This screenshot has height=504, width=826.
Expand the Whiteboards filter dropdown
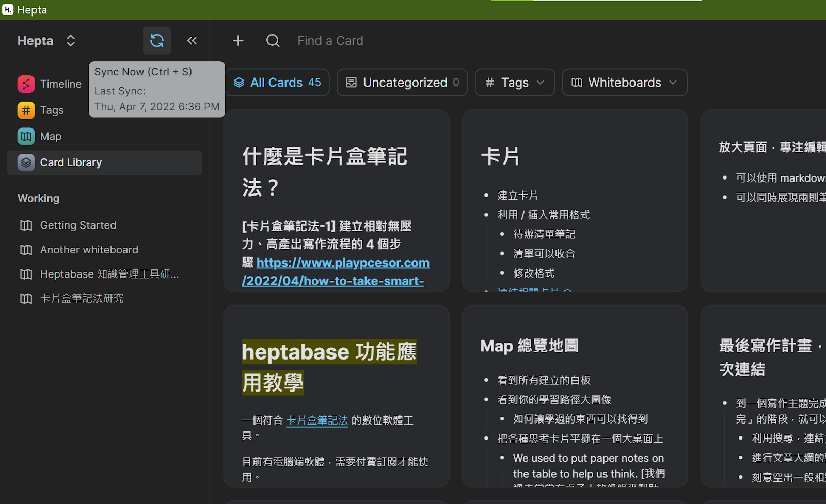(x=625, y=83)
